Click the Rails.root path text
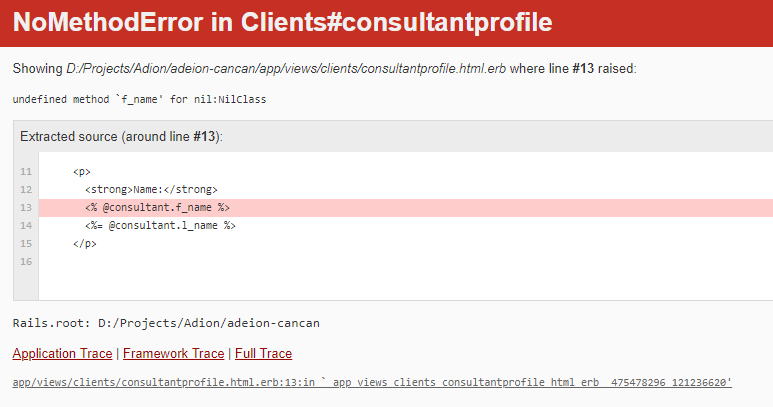The height and width of the screenshot is (407, 773). tap(166, 324)
